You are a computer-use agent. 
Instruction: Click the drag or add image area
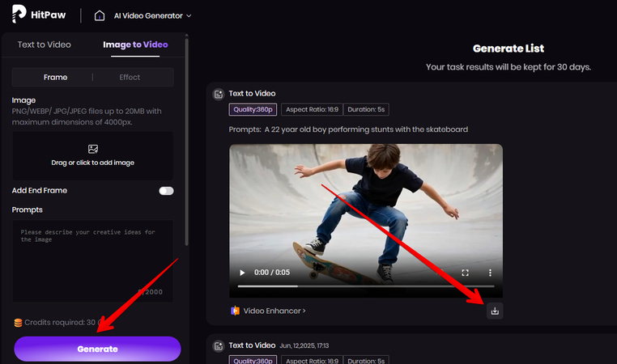point(93,155)
